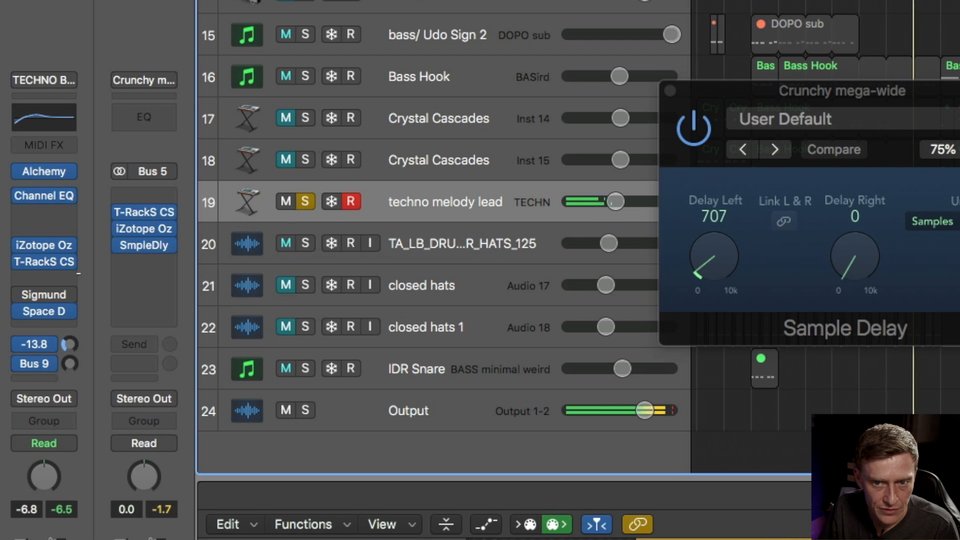Click the keyboard icon on techno melody lead track
Screen dimensions: 960x540
247,201
